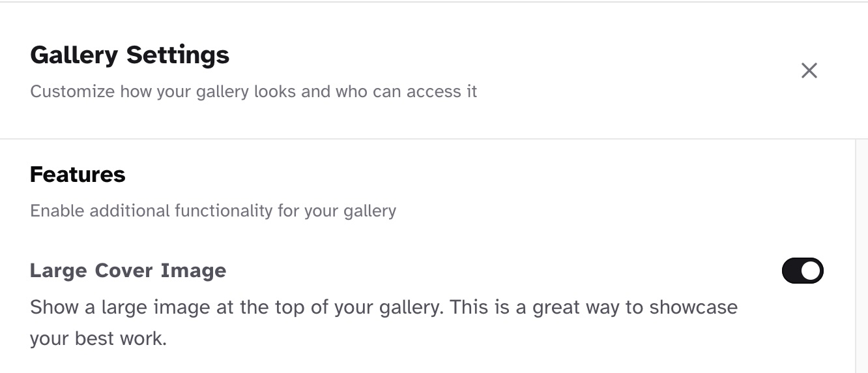Click the X icon in the header
Screen dimensions: 868x373
[809, 70]
